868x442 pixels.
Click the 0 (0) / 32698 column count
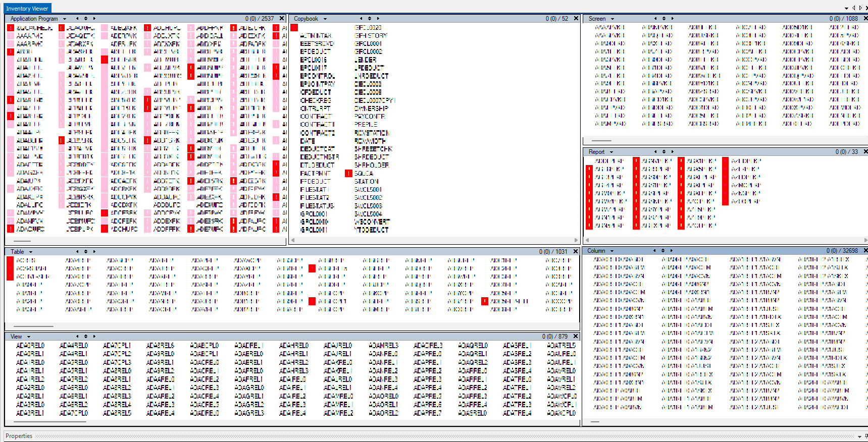(x=842, y=251)
